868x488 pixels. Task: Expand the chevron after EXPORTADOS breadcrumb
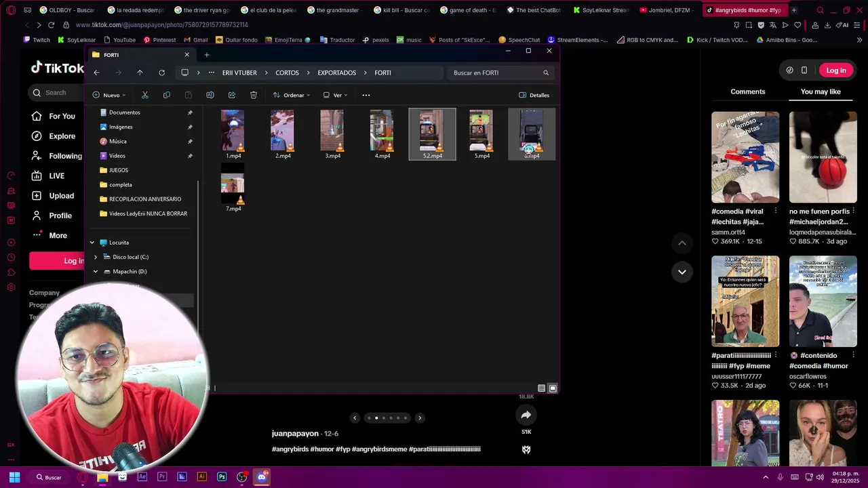pyautogui.click(x=366, y=73)
